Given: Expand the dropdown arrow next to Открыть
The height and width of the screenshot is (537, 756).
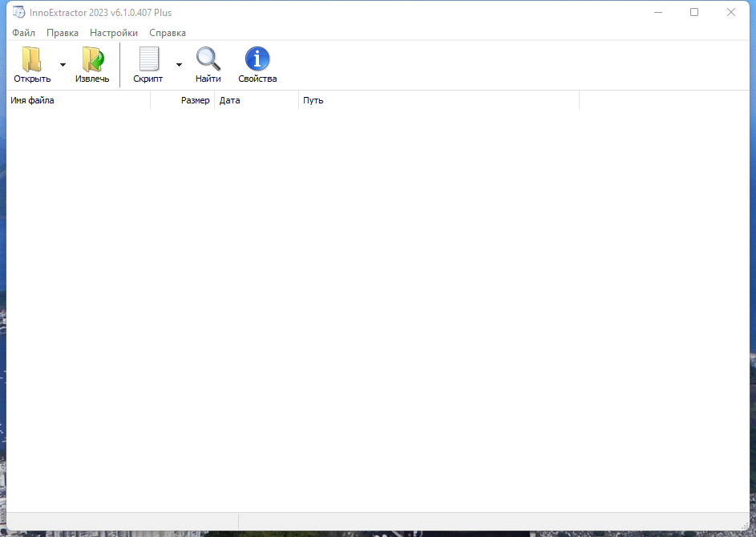Looking at the screenshot, I should click(63, 65).
